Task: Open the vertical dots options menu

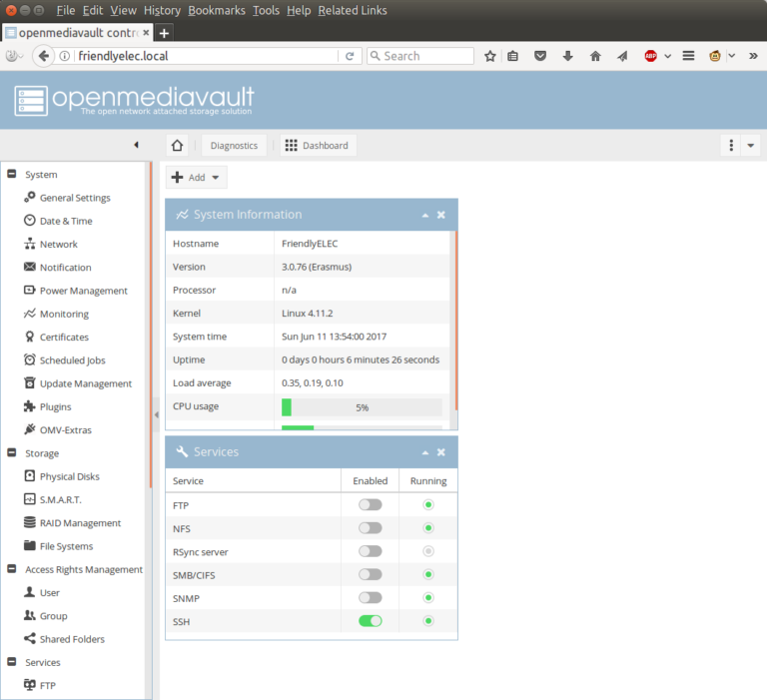Action: tap(731, 145)
